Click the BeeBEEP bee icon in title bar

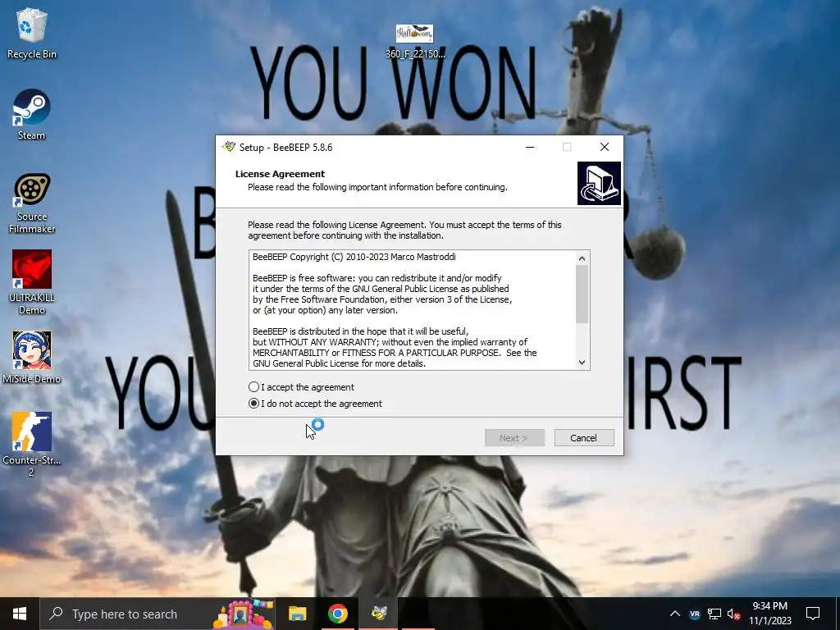coord(230,147)
